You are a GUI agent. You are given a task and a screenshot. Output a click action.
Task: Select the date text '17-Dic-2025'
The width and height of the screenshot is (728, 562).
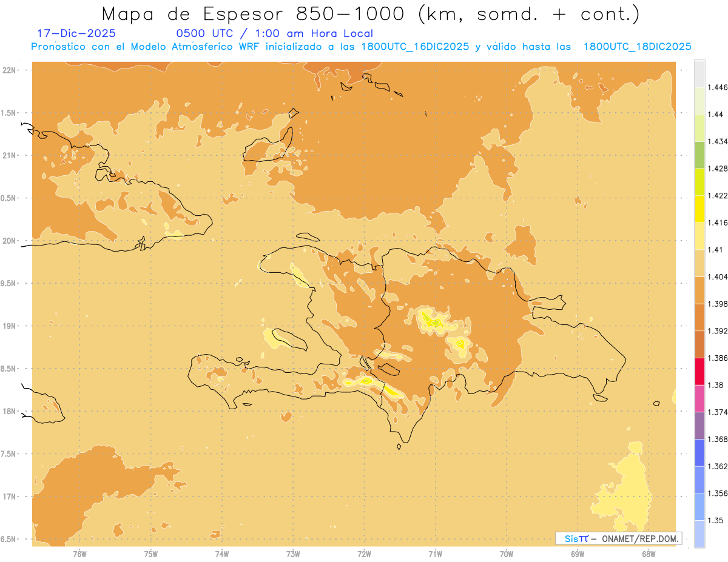[x=76, y=33]
